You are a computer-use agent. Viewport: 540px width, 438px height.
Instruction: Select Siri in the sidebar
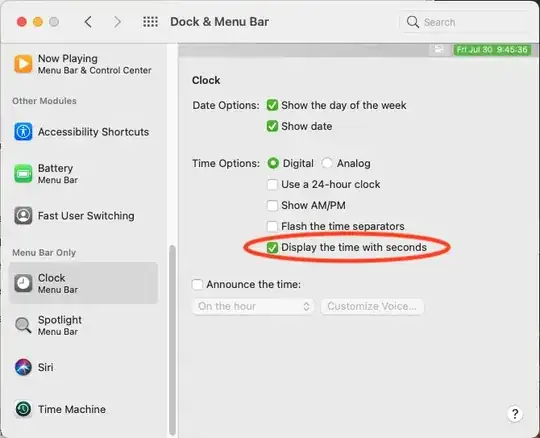83,367
